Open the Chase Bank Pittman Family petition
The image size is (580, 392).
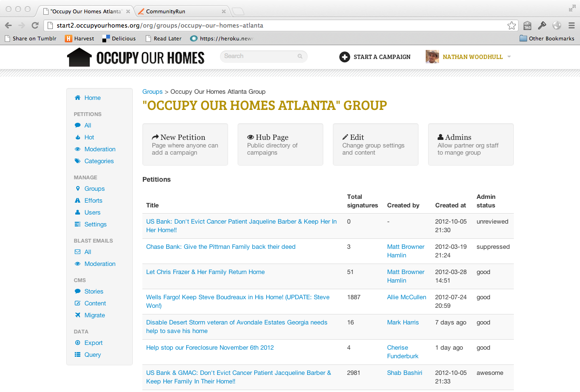(x=221, y=247)
